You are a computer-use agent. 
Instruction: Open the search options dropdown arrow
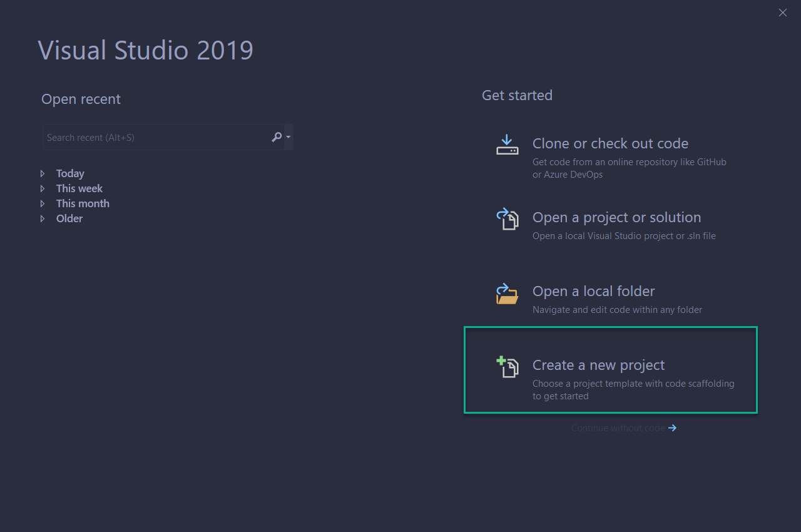[288, 137]
